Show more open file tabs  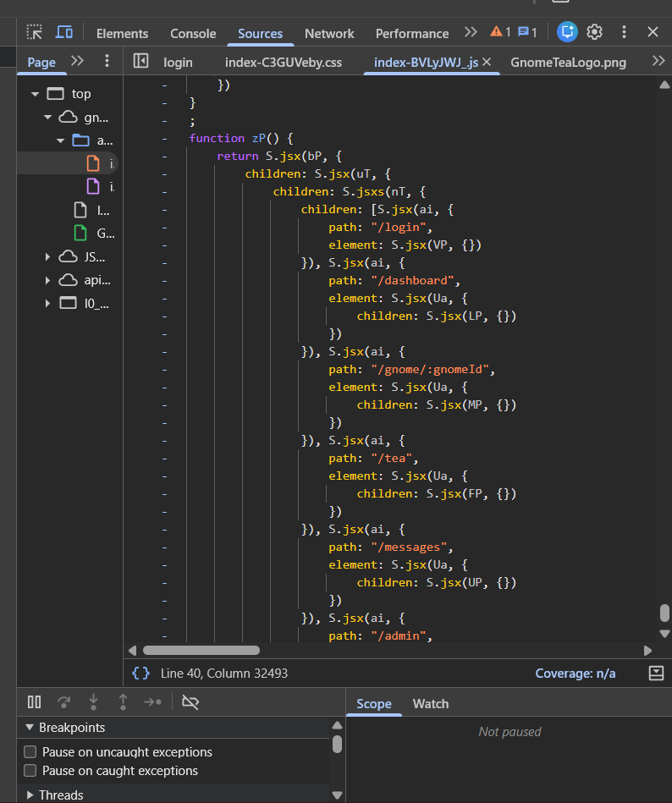(658, 61)
